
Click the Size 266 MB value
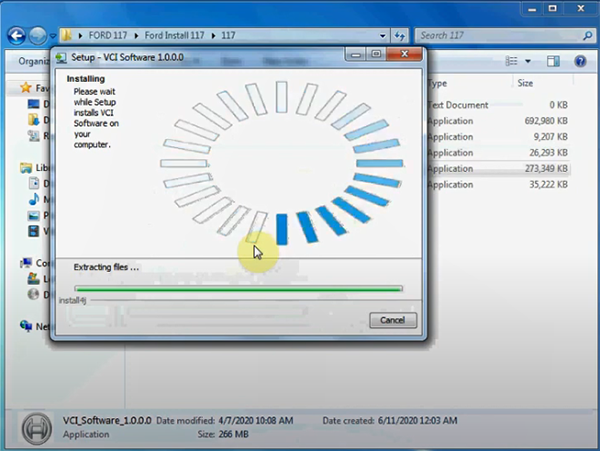(233, 434)
